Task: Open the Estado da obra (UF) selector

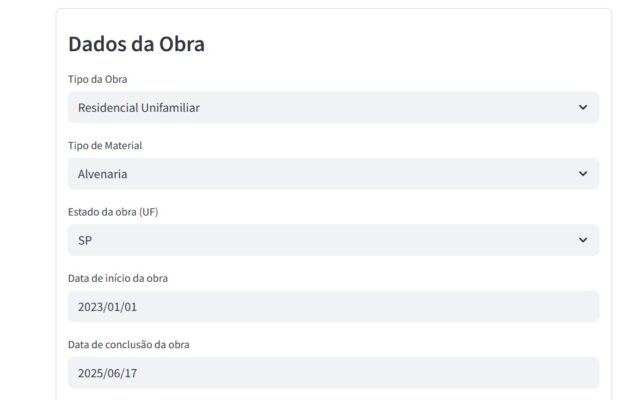Action: tap(333, 240)
